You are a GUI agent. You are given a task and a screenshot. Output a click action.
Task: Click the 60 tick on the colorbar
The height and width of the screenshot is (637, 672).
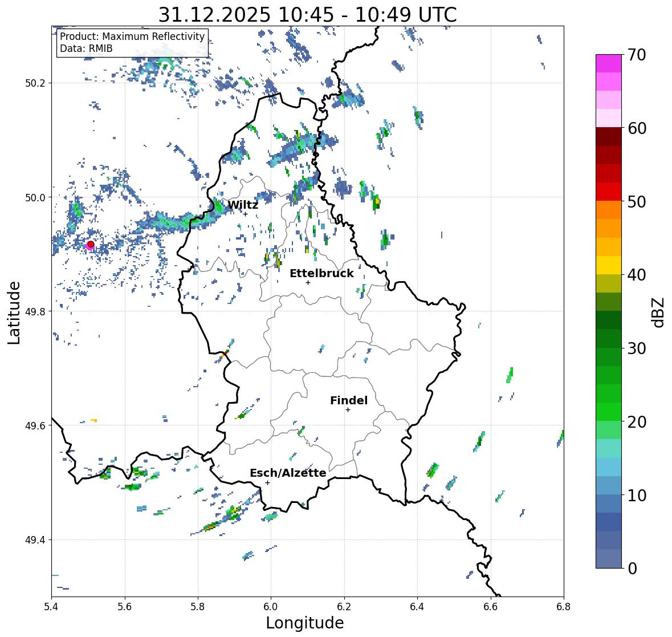pyautogui.click(x=637, y=128)
